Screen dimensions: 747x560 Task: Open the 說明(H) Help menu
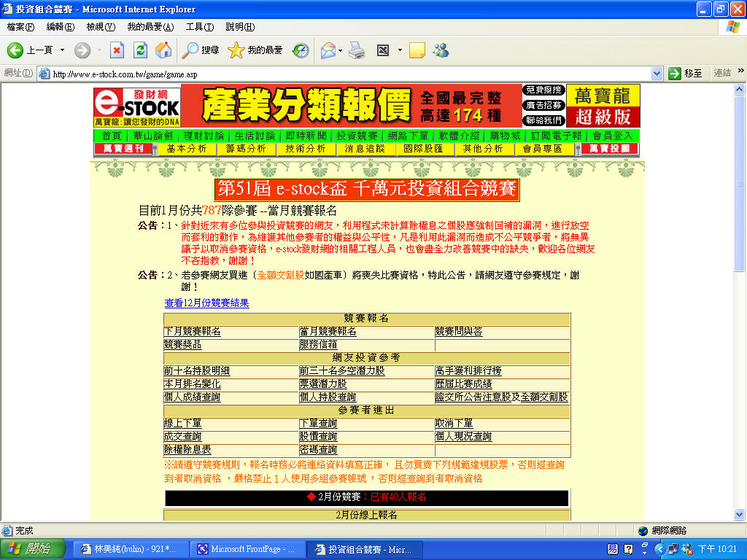tap(240, 27)
